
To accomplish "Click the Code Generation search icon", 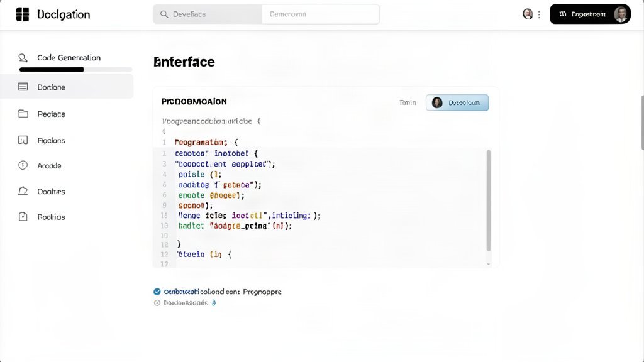I will tap(23, 58).
